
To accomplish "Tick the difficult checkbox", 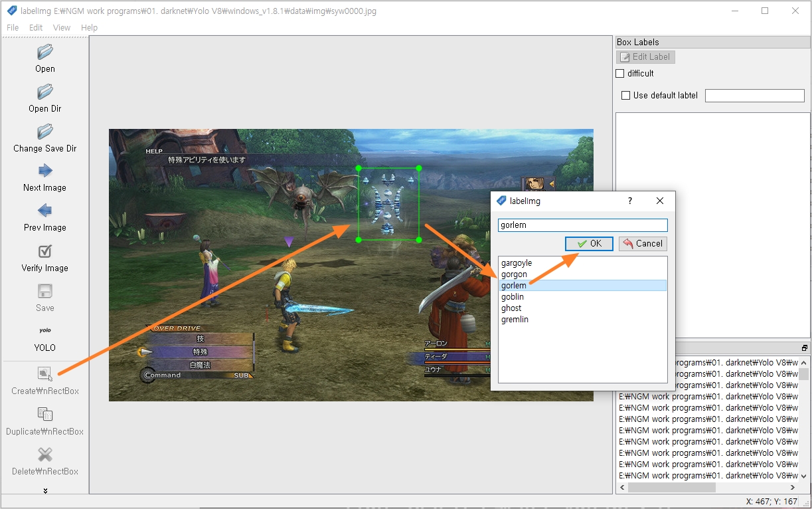I will (x=620, y=74).
